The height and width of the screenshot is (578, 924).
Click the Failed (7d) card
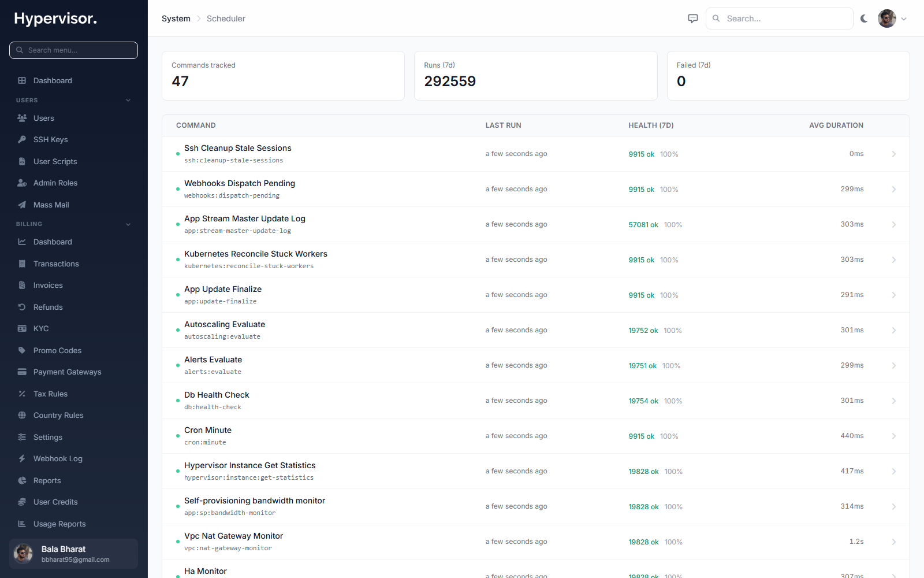788,76
